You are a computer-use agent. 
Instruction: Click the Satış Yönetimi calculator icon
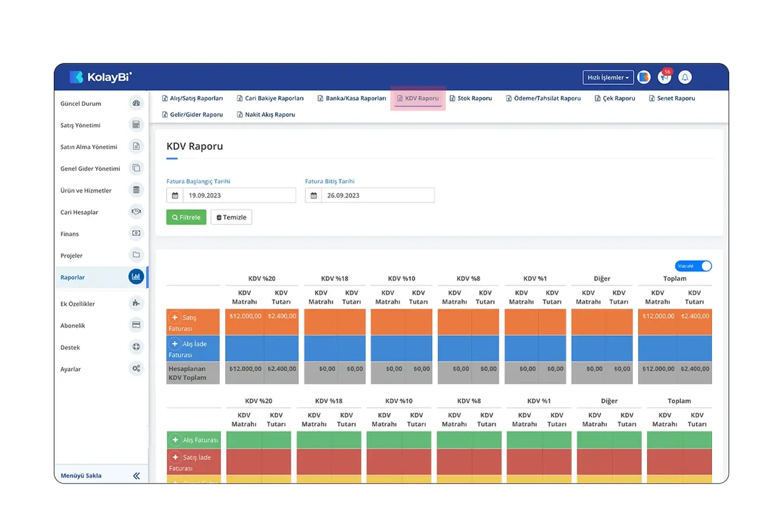click(x=136, y=125)
